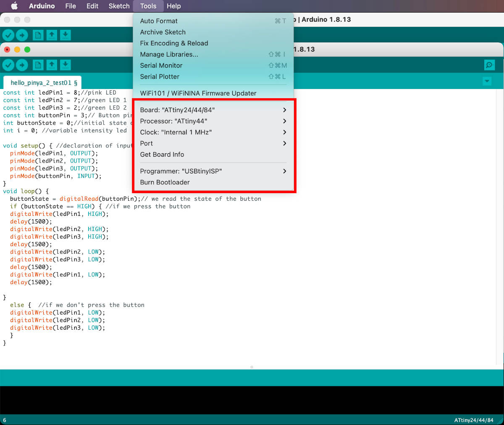504x425 pixels.
Task: Select Serial Plotter menu entry
Action: (x=213, y=76)
